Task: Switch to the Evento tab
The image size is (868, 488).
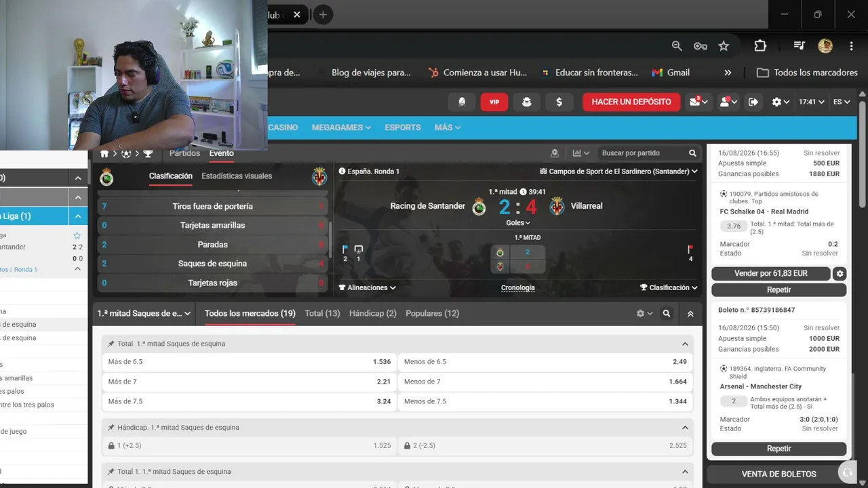Action: click(x=221, y=153)
